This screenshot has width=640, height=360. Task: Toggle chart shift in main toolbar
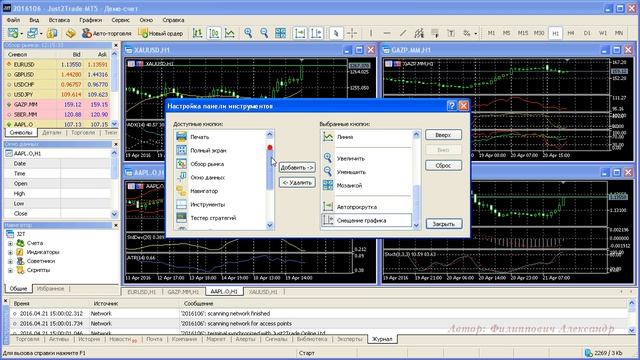(x=316, y=33)
